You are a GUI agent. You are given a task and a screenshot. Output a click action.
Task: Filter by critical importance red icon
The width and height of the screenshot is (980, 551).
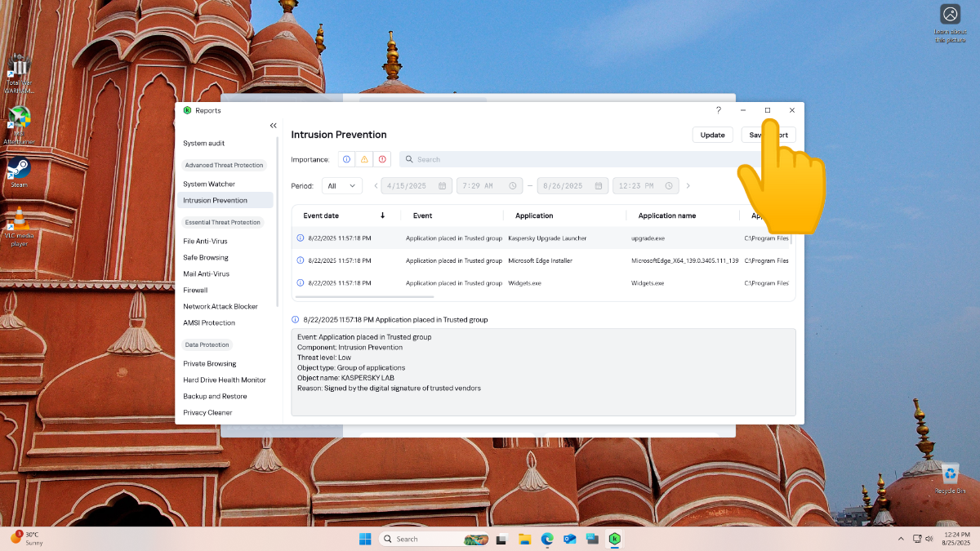point(382,159)
